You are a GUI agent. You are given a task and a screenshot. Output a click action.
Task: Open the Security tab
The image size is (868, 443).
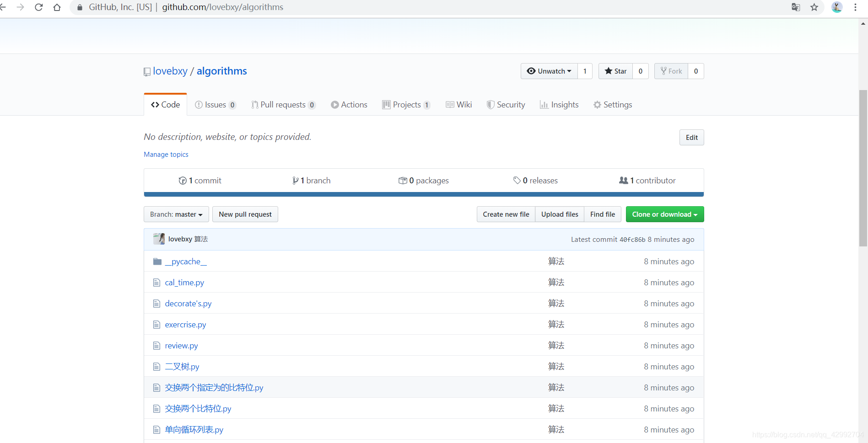point(506,105)
